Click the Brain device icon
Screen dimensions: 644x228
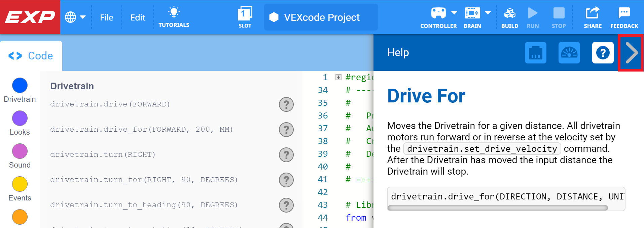coord(472,13)
